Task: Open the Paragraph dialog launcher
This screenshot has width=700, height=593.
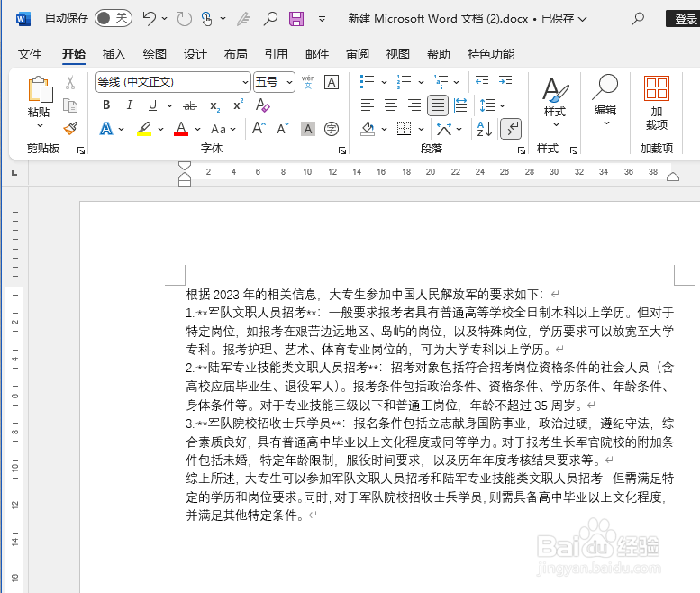Action: pyautogui.click(x=521, y=151)
